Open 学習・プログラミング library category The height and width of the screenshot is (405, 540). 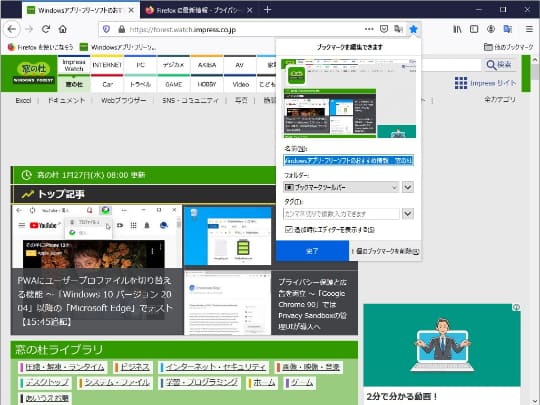click(x=199, y=383)
